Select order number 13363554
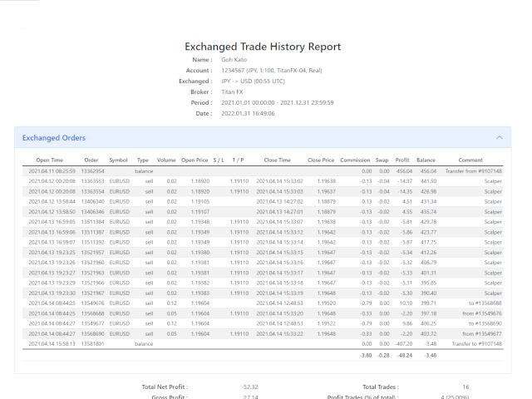The width and height of the screenshot is (532, 399). click(x=92, y=191)
